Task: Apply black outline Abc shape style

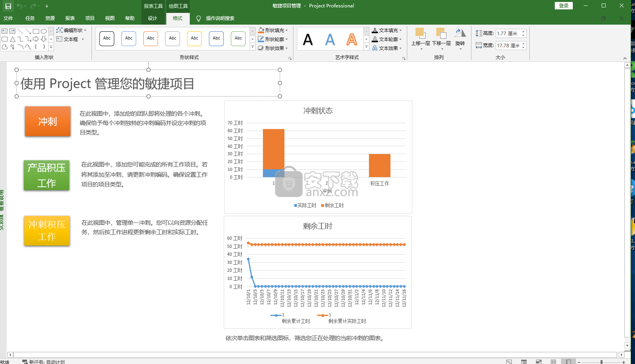Action: click(107, 38)
